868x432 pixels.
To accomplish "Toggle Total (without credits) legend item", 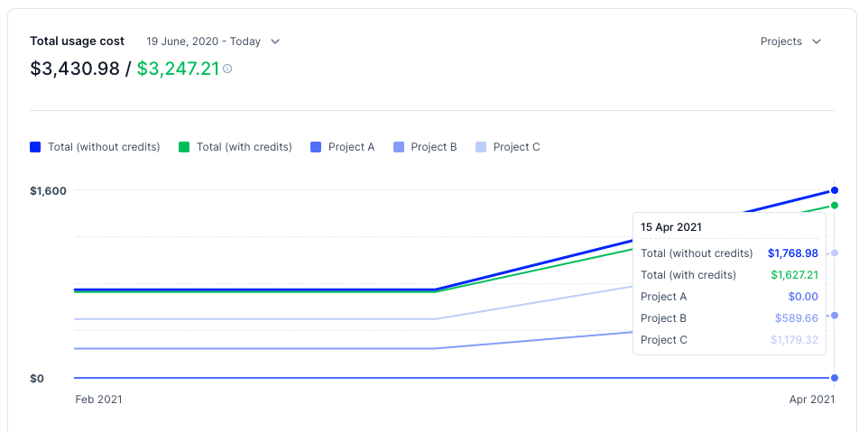I will (103, 147).
